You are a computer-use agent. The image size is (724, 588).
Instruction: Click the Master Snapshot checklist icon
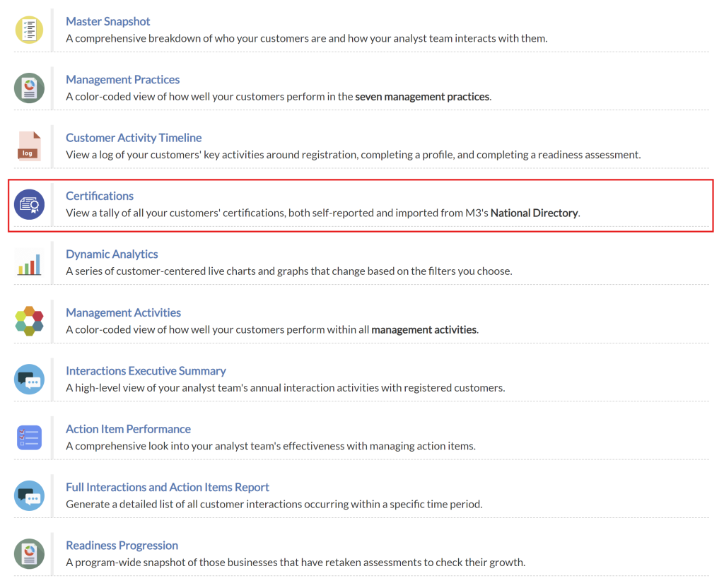29,30
